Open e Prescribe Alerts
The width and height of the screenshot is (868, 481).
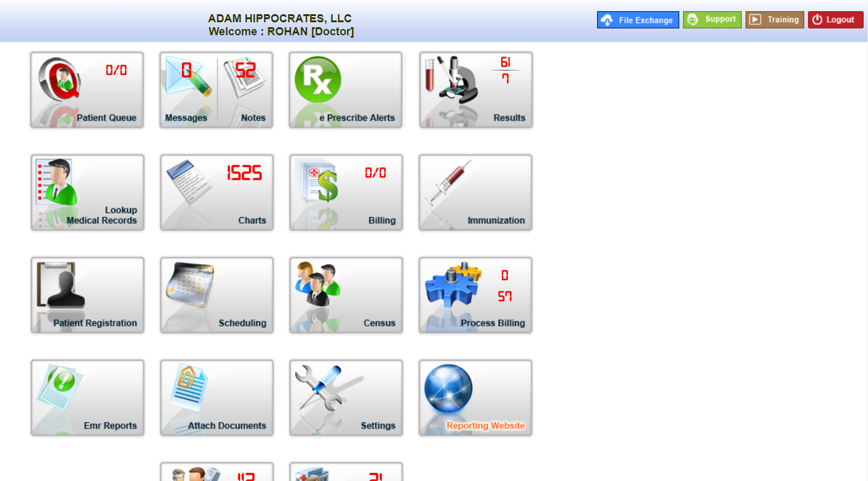[346, 90]
